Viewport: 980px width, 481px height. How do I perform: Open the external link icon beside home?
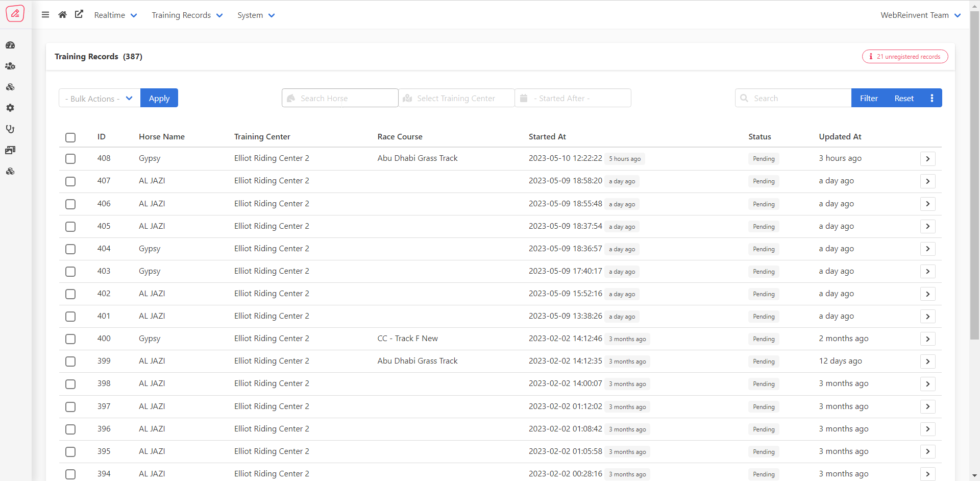click(x=79, y=14)
